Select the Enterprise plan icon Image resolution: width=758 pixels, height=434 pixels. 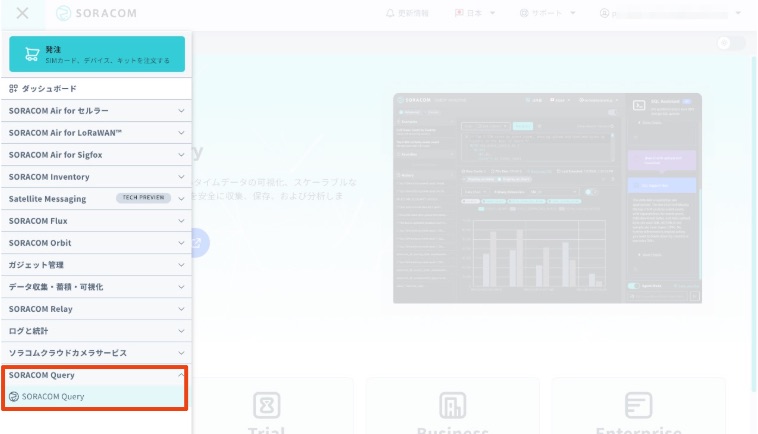tap(638, 405)
